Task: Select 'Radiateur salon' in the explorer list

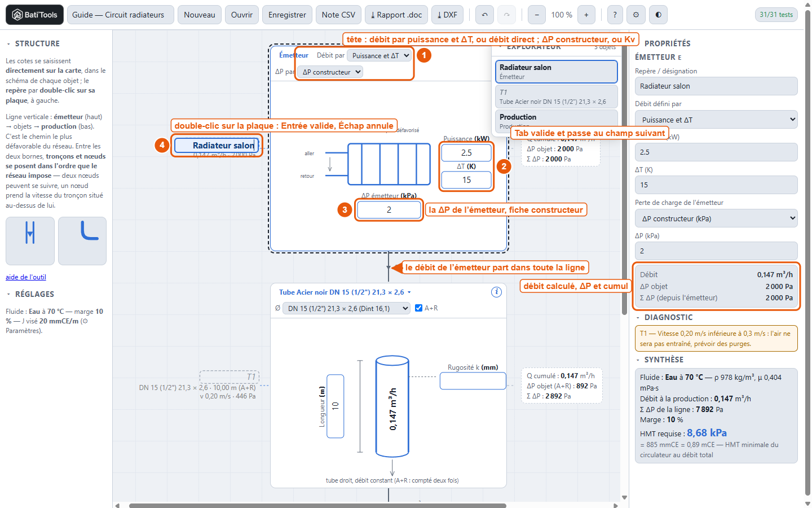Action: click(x=557, y=72)
